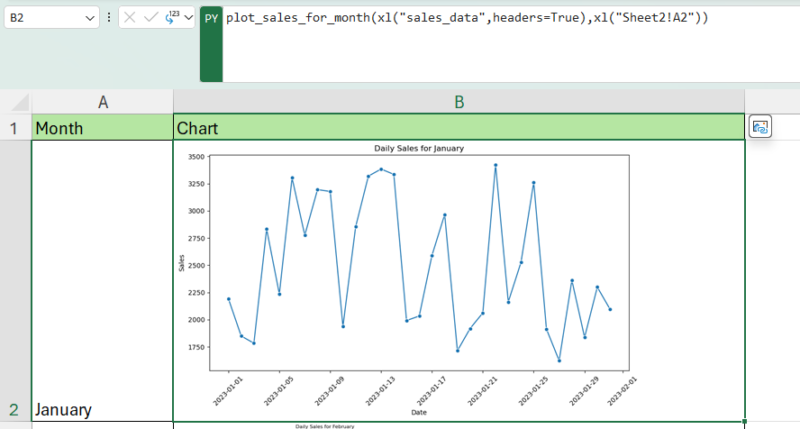Select the Month header cell
The width and height of the screenshot is (800, 429).
(x=102, y=128)
